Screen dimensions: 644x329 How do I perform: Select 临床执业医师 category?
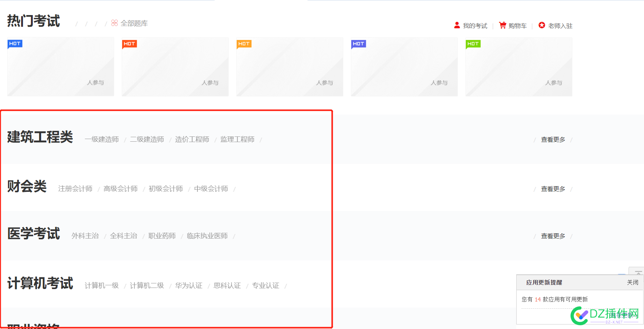pos(207,236)
